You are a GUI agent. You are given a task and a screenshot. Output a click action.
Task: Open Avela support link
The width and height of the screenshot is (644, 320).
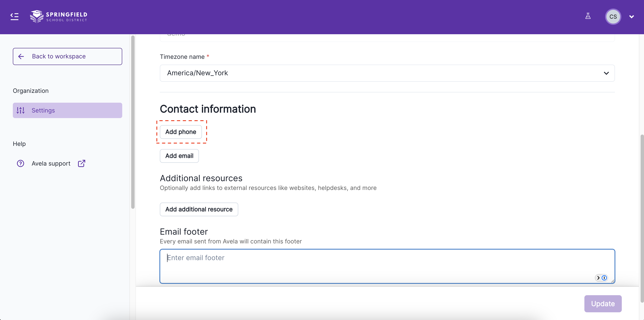(x=51, y=163)
